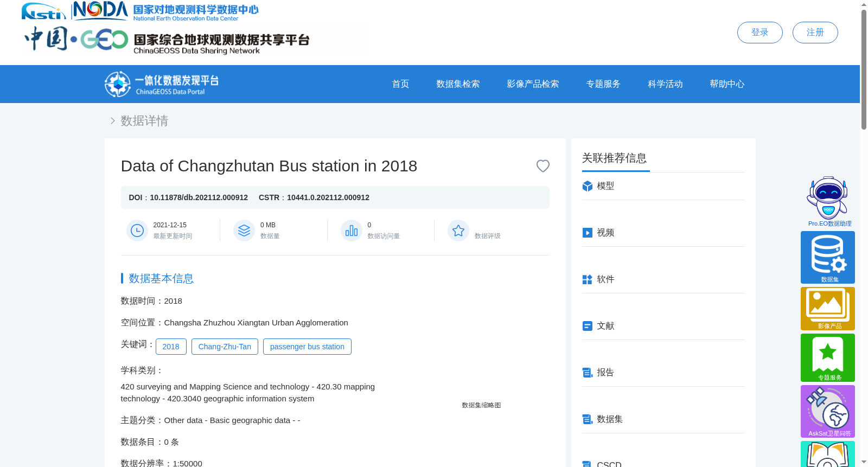Open 科学活动 navigation item
868x467 pixels.
click(x=665, y=84)
